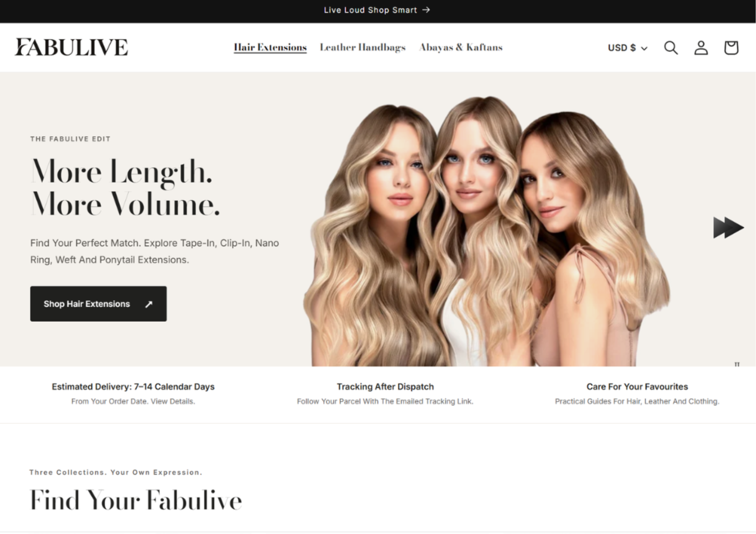This screenshot has height=534, width=756.
Task: Click 'From Your Order Date. View Details.' text
Action: point(133,401)
